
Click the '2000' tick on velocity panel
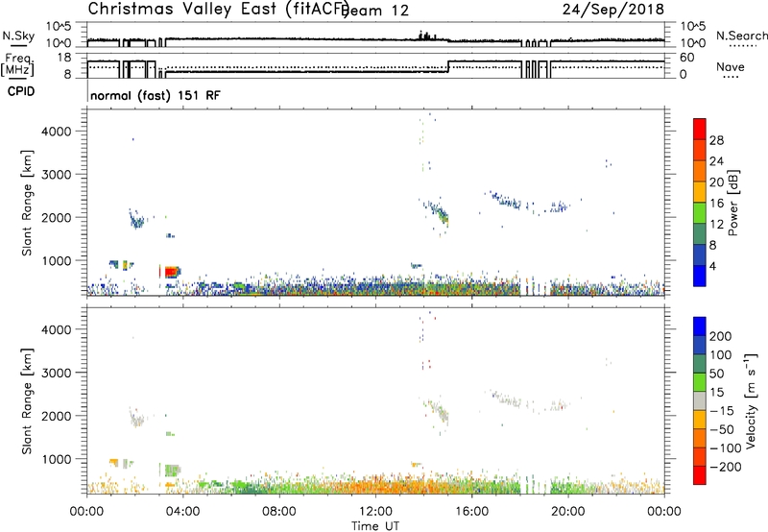pyautogui.click(x=57, y=416)
